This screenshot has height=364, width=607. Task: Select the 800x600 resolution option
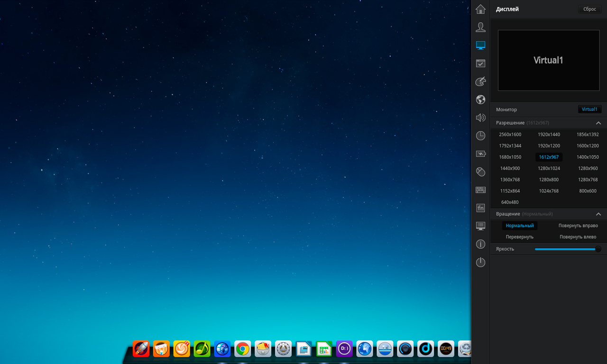click(x=588, y=191)
